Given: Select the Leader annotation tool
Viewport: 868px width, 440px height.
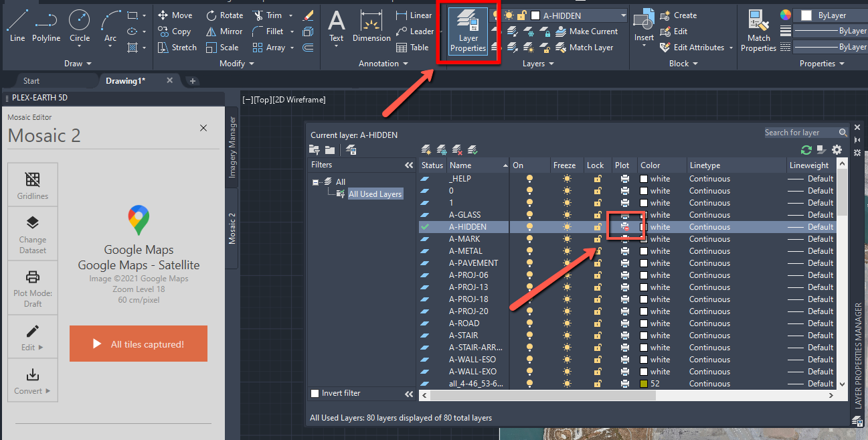Looking at the screenshot, I should [414, 31].
